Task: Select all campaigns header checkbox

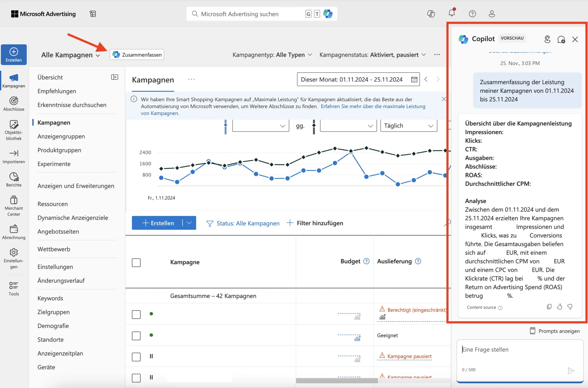Action: click(136, 262)
